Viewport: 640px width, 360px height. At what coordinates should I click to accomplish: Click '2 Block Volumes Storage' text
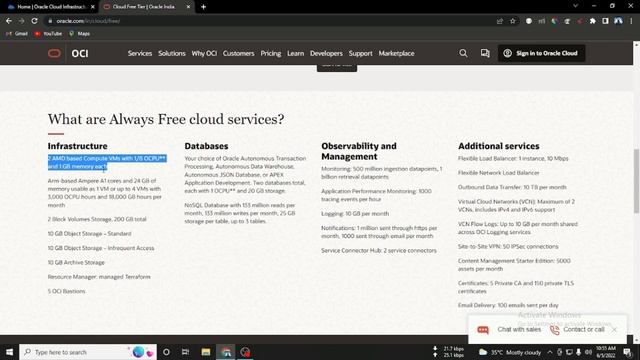97,219
